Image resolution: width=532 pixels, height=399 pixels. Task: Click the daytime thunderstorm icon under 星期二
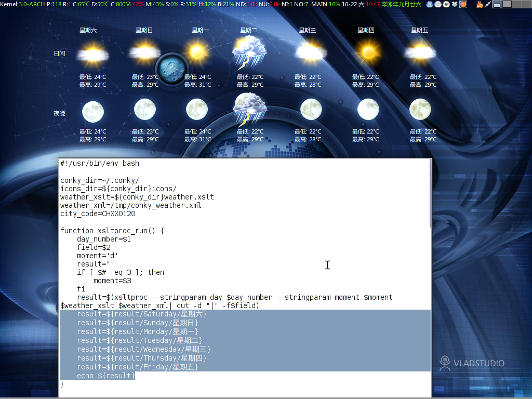click(x=249, y=52)
